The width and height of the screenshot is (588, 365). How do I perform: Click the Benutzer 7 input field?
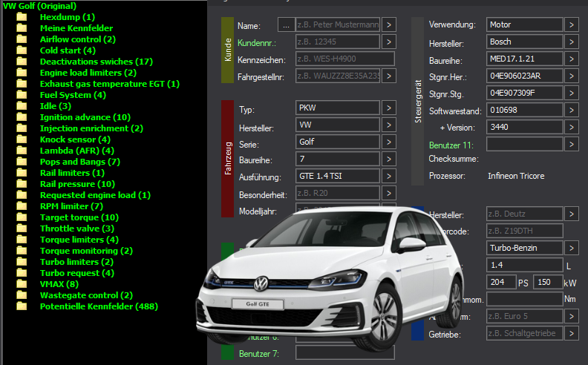coord(345,352)
